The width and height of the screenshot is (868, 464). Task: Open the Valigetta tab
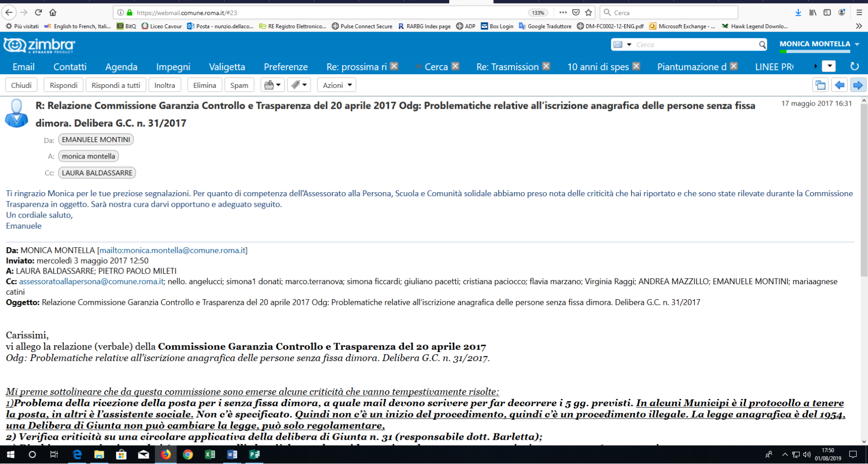(x=227, y=67)
